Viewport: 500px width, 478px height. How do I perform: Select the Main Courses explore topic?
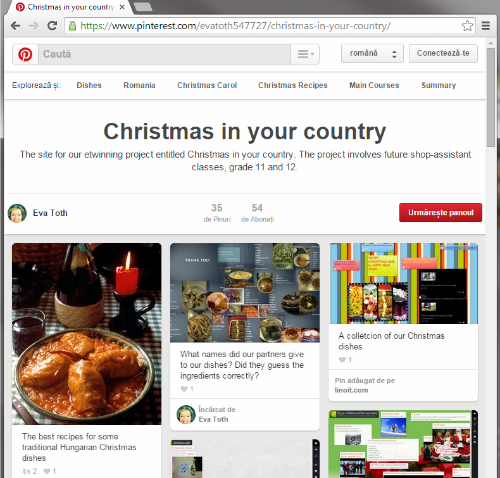(374, 85)
